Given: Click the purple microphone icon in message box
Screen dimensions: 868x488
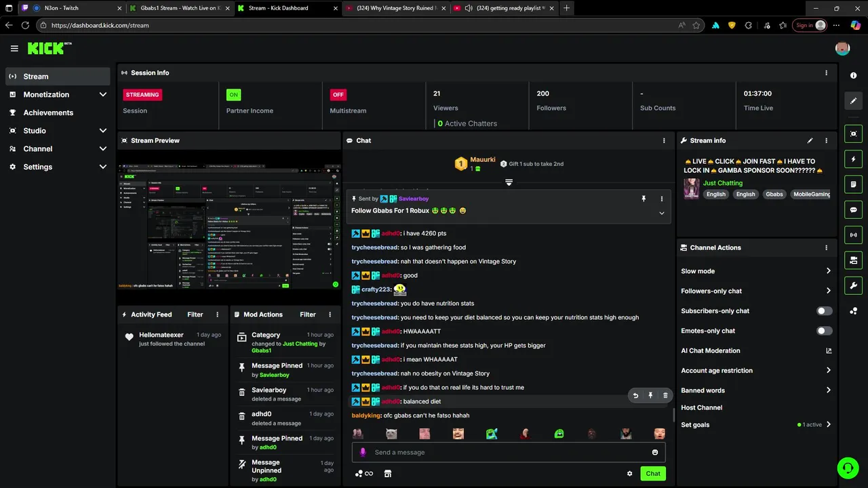Looking at the screenshot, I should (363, 452).
